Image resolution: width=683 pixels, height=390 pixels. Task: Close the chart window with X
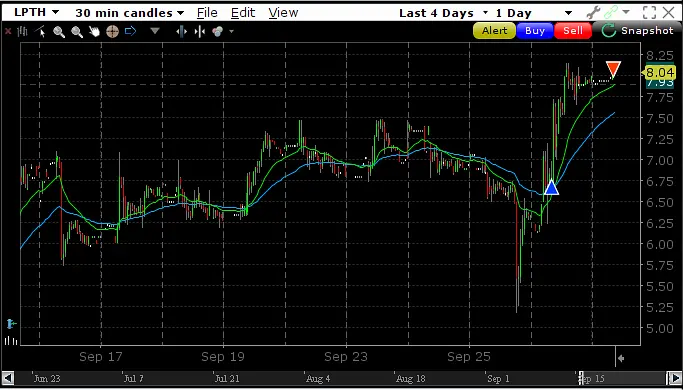[669, 13]
